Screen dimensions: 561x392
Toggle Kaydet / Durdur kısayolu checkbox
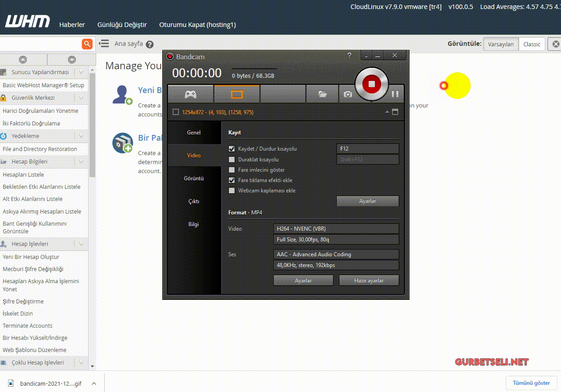click(232, 149)
